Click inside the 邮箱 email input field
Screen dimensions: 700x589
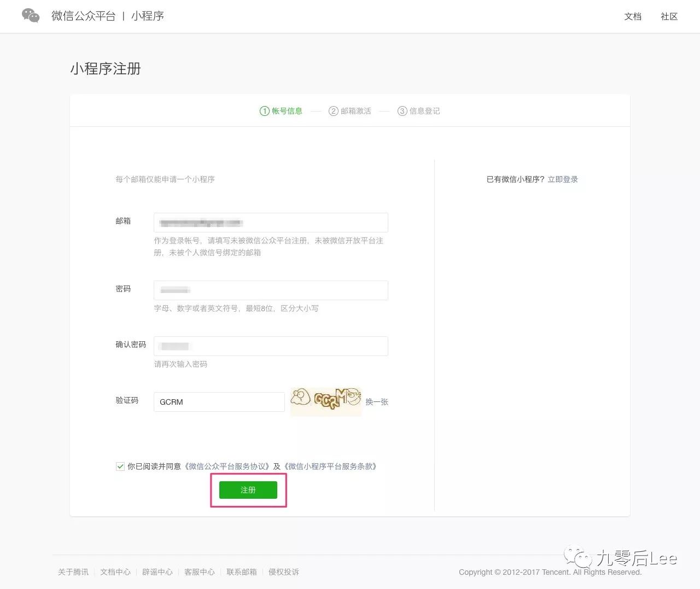coord(270,223)
